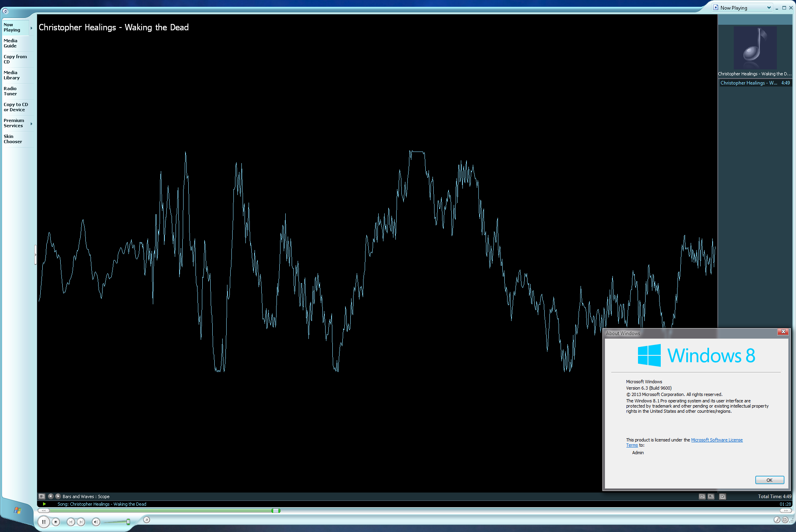796x532 pixels.
Task: Toggle full screen view icon
Action: [x=711, y=497]
